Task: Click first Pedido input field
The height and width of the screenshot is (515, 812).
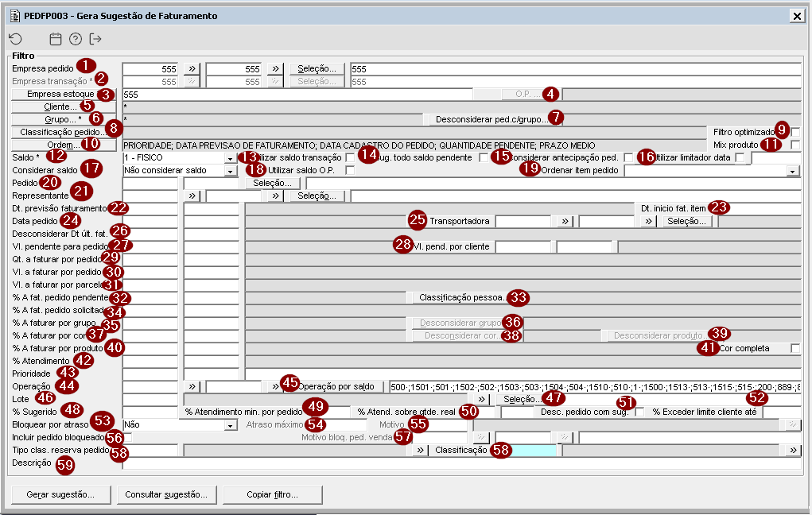Action: pos(150,184)
